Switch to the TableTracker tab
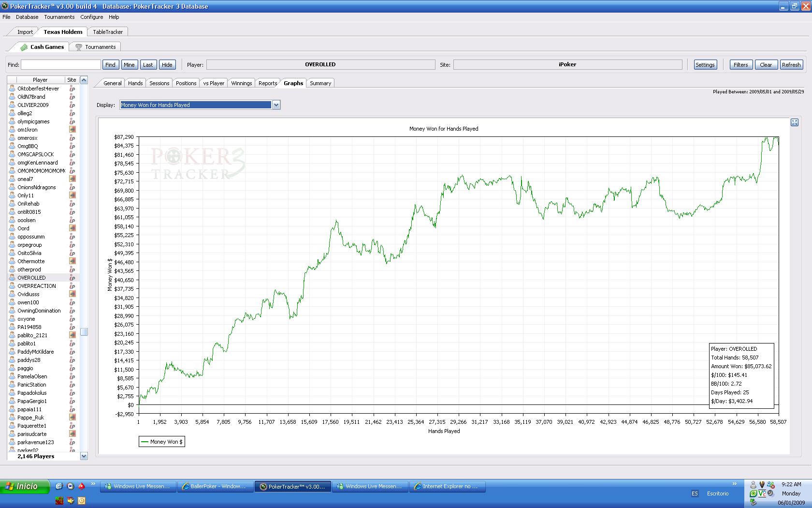 [108, 32]
